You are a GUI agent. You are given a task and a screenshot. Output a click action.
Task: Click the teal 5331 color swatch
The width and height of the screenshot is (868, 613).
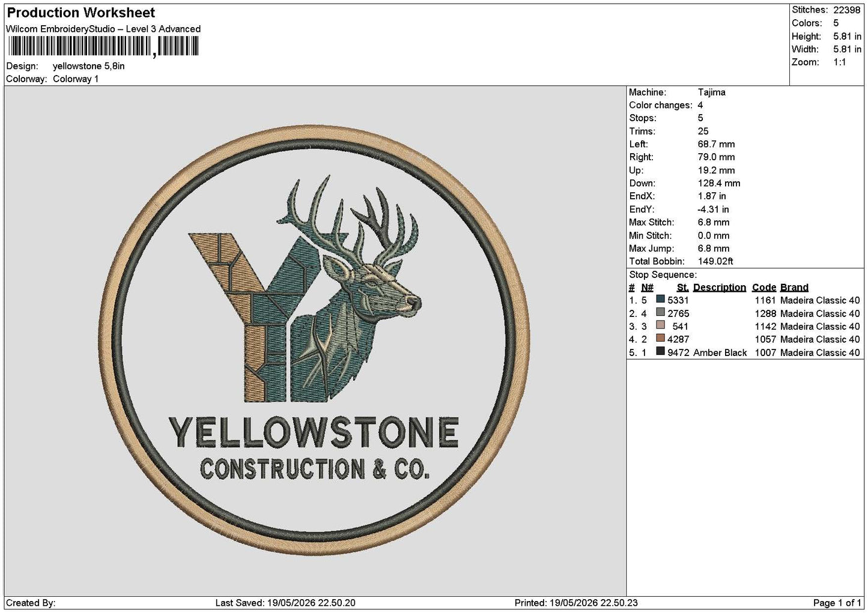661,299
